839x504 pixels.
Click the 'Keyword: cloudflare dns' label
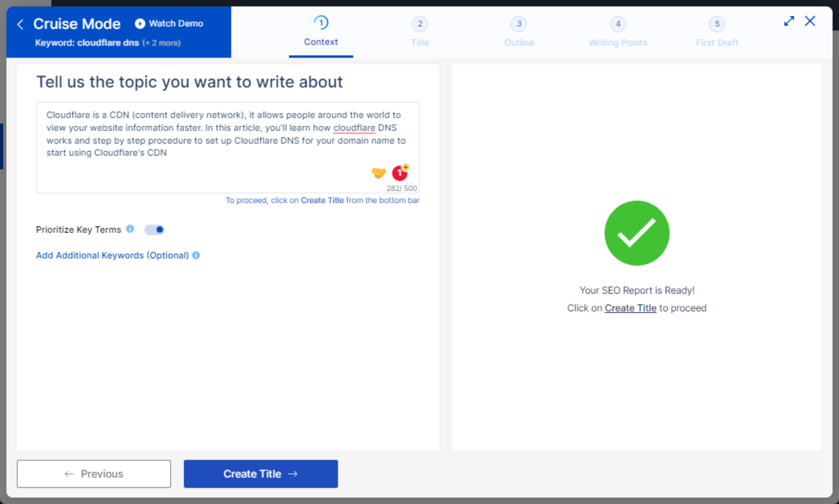87,43
